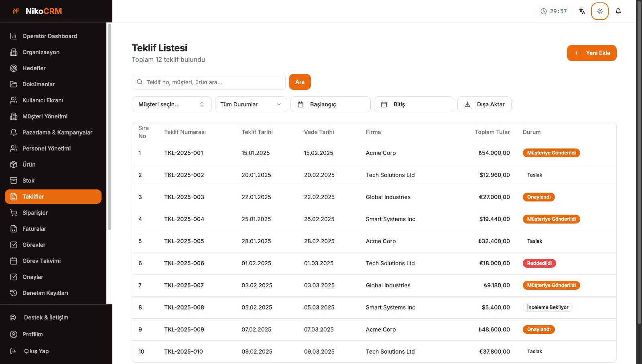The image size is (642, 364).
Task: Click the Denetim Kayıtları history icon
Action: pos(14,293)
